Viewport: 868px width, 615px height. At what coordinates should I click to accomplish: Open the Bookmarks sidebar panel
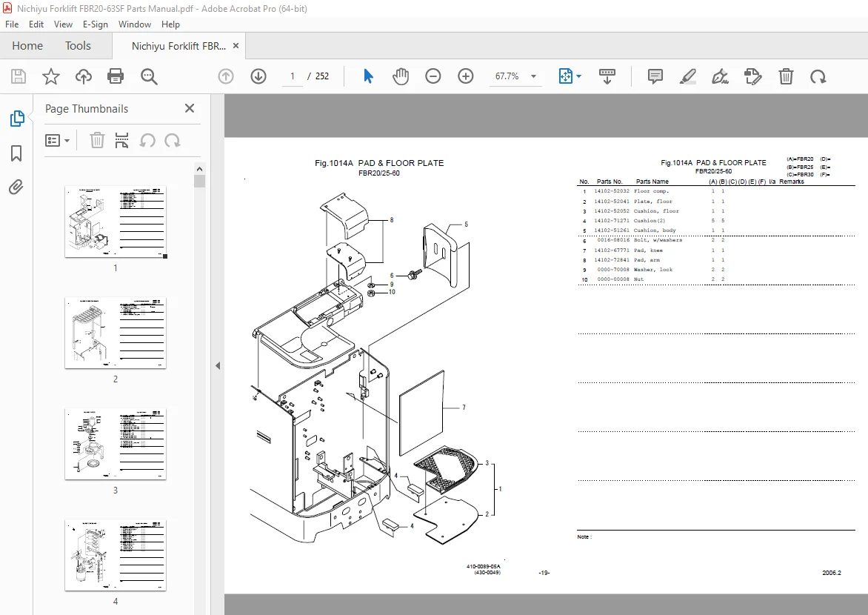[x=16, y=153]
